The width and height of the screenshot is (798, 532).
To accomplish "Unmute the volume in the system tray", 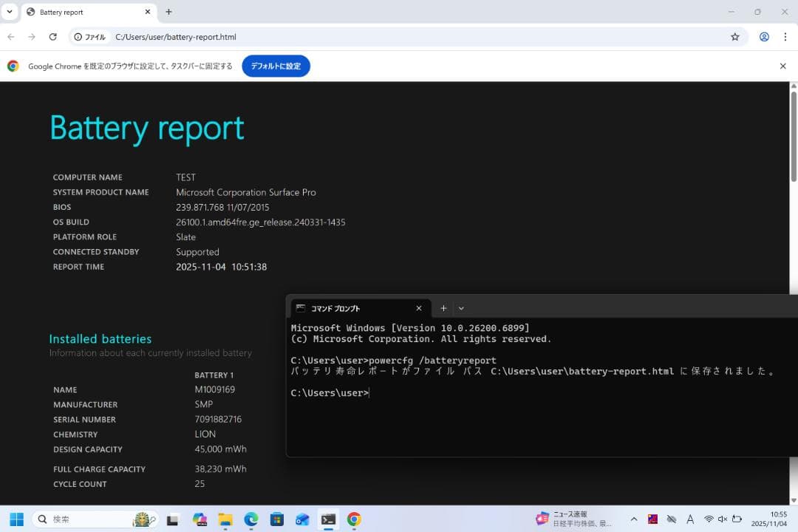I will coord(723,519).
